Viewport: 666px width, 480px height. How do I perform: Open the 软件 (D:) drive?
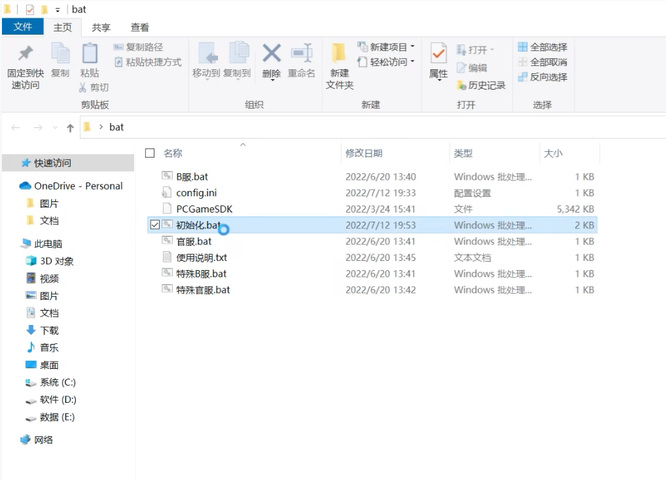pos(51,400)
